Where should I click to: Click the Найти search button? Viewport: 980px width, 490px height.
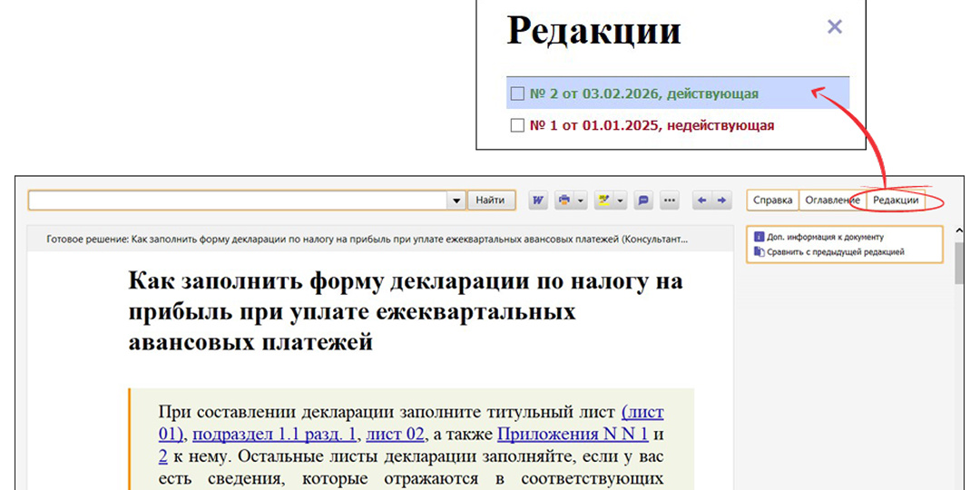coord(491,200)
